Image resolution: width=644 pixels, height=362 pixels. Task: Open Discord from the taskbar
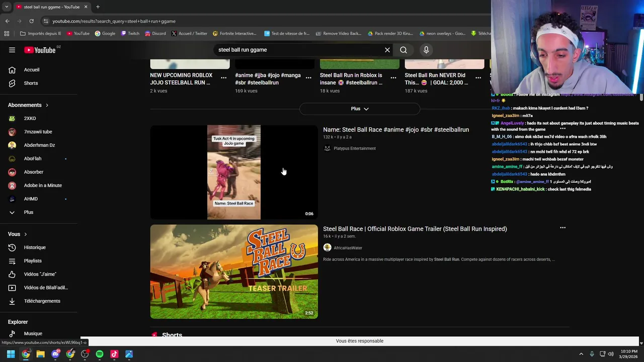point(55,354)
